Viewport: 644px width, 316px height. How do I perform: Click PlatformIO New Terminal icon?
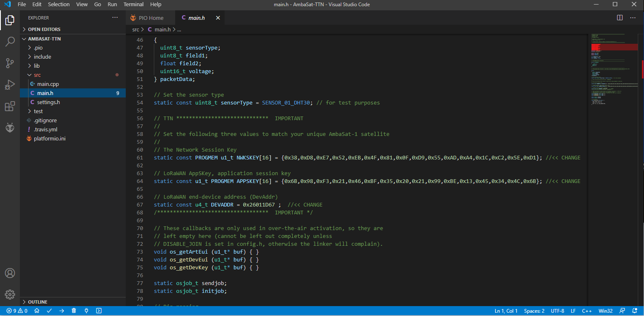99,311
